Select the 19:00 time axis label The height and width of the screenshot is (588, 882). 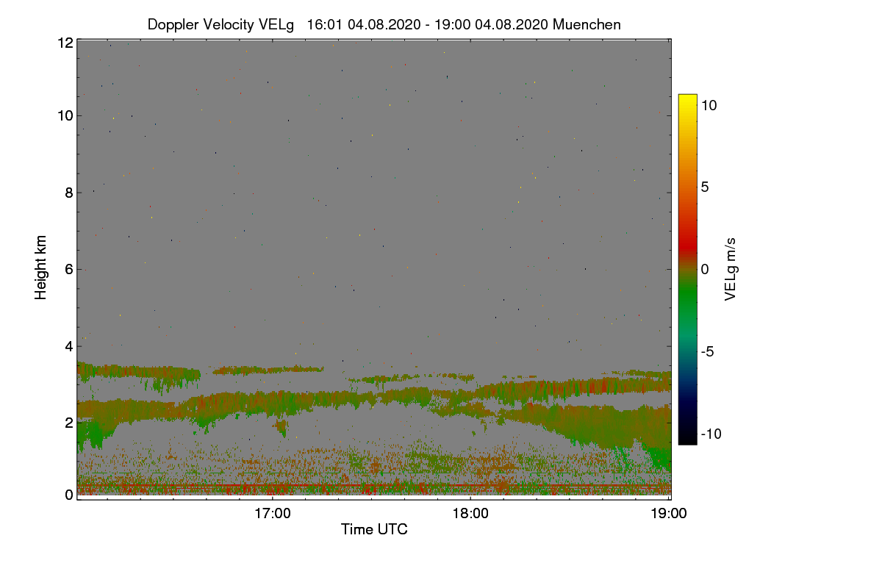coord(669,513)
